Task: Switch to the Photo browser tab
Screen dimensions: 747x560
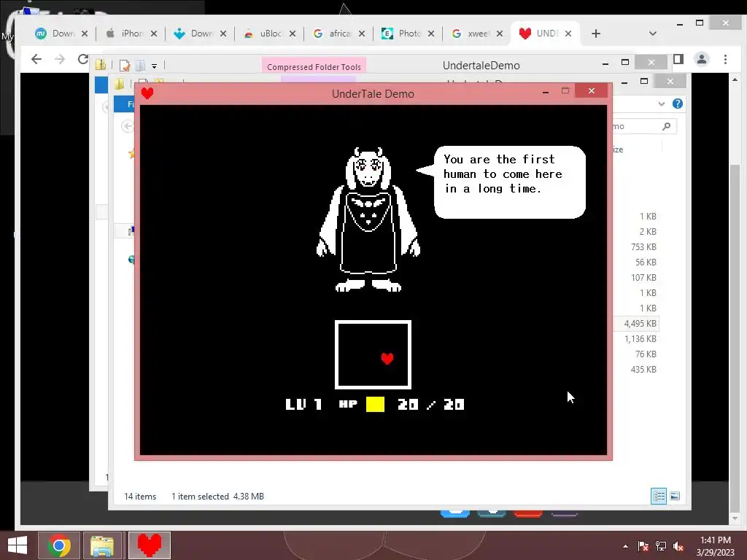Action: point(408,34)
